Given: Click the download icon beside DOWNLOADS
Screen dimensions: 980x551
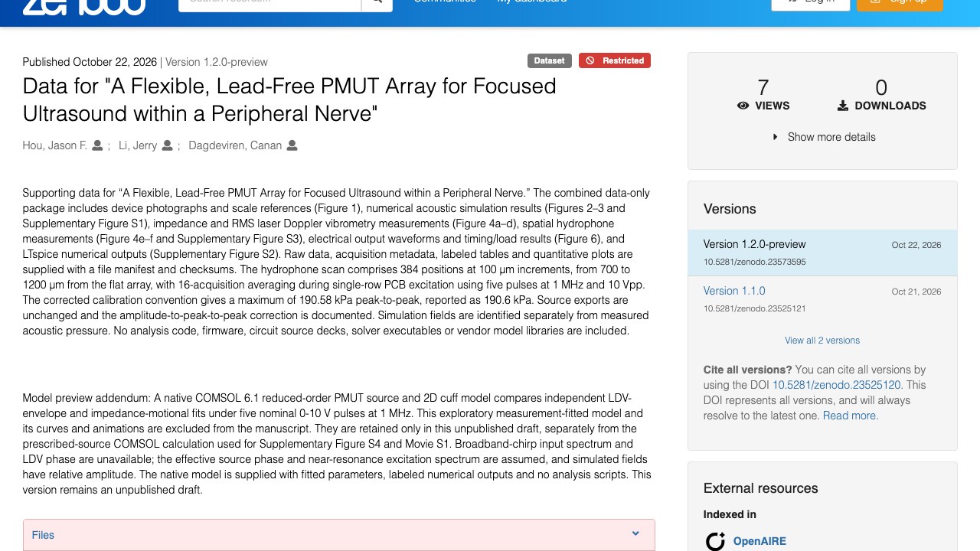Looking at the screenshot, I should (x=843, y=106).
